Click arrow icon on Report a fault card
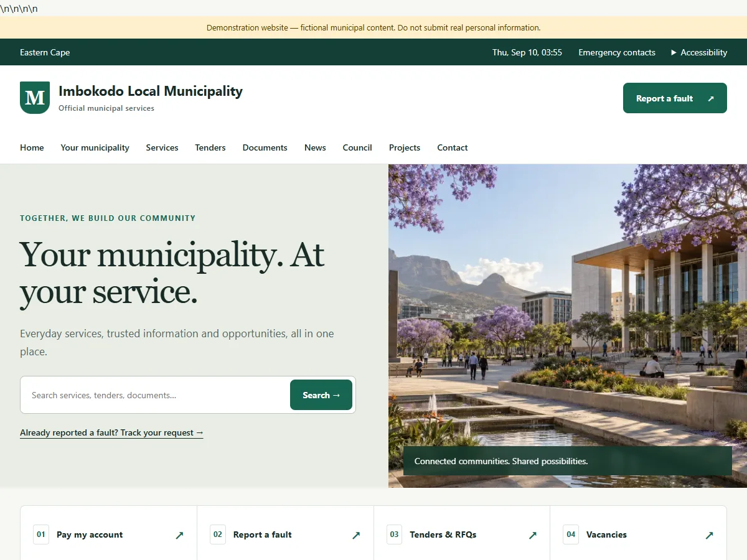747x560 pixels. [356, 535]
